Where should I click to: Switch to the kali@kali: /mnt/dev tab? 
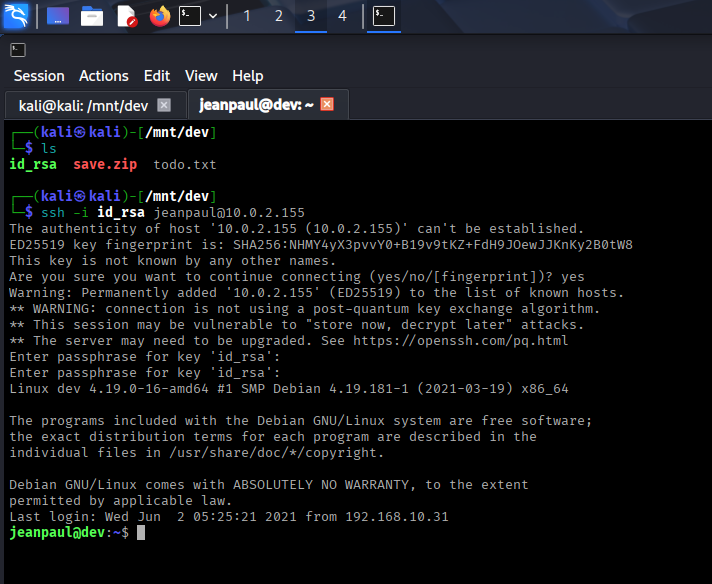coord(96,105)
